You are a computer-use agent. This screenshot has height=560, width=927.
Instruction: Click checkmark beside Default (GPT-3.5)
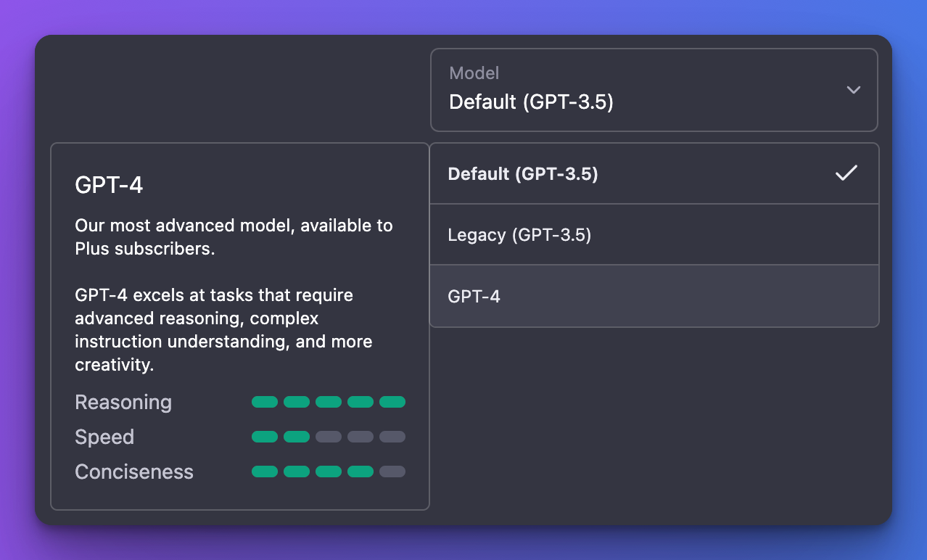pos(846,173)
